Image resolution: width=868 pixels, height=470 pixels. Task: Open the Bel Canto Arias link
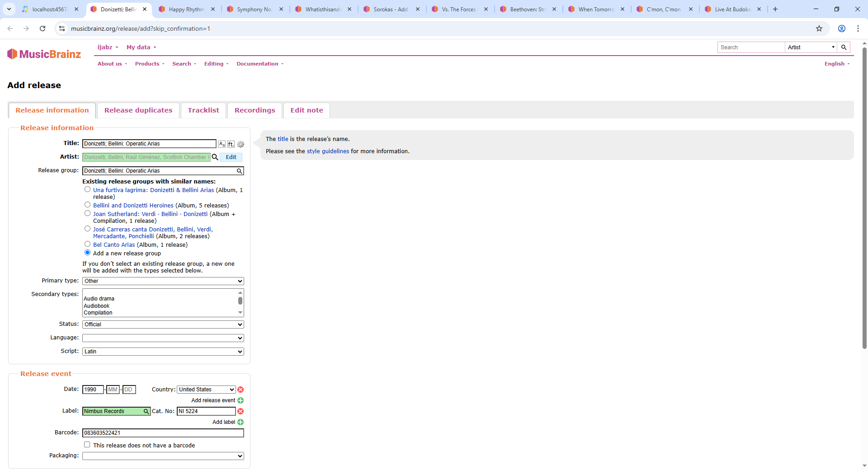pyautogui.click(x=114, y=245)
